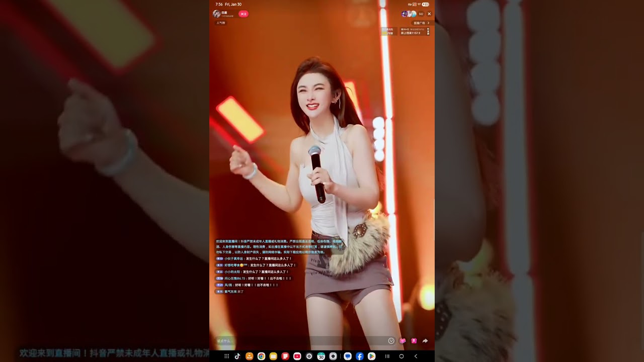Viewport: 644px width, 362px height.
Task: Launch YouTube from the taskbar
Action: click(x=297, y=356)
